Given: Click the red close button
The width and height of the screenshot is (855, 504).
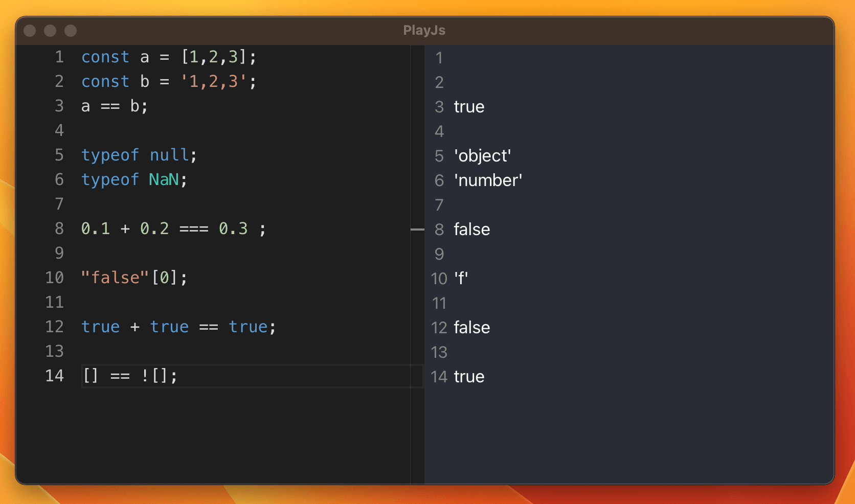Looking at the screenshot, I should (30, 30).
